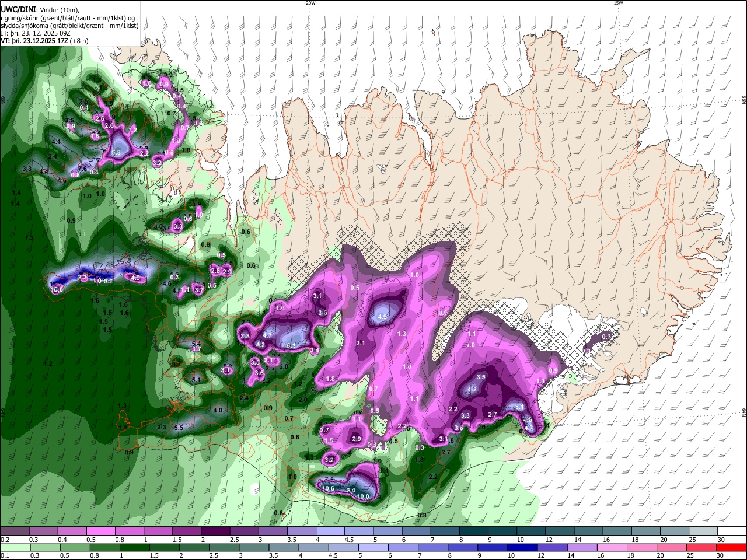Click the lightest green 0.1 swatch in rain legend

(15, 548)
